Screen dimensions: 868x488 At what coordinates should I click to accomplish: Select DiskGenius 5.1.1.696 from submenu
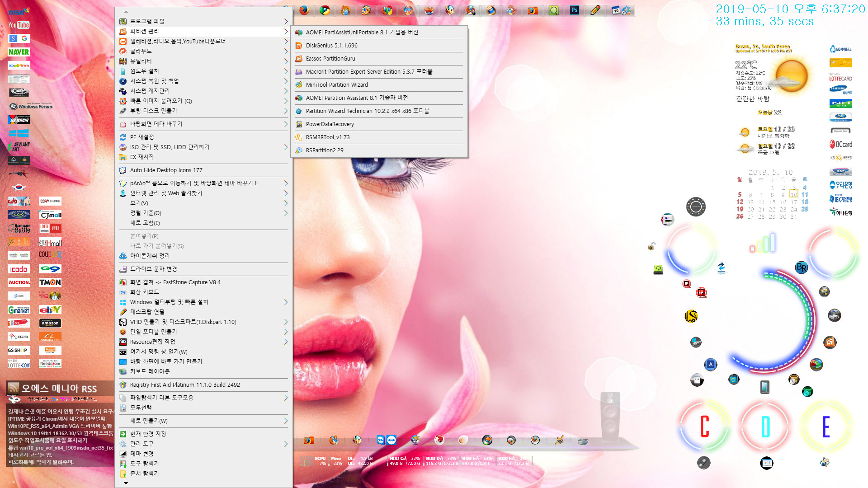(x=379, y=46)
